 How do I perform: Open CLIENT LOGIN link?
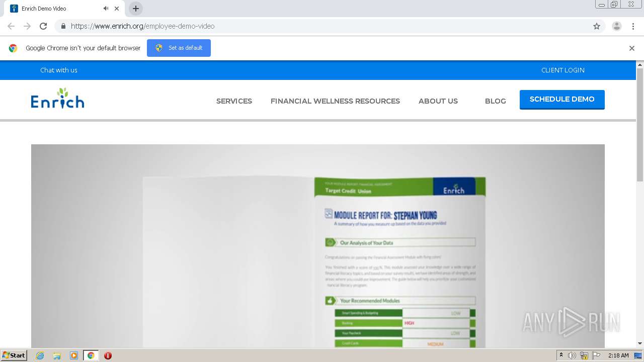(563, 70)
